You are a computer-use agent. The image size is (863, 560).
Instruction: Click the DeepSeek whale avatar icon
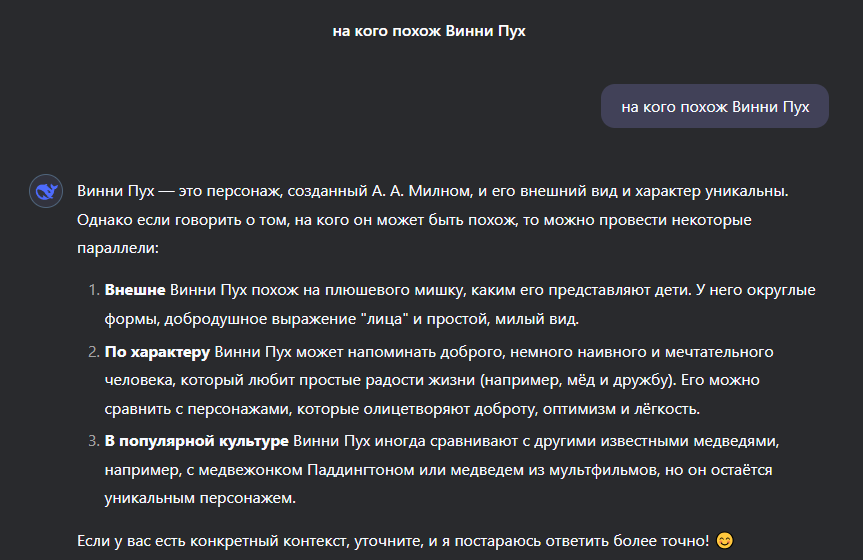pyautogui.click(x=45, y=191)
